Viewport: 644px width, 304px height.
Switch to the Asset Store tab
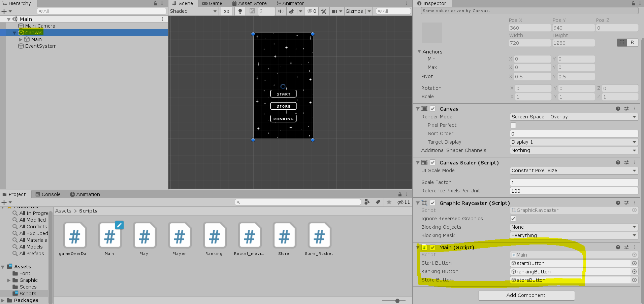(x=249, y=3)
